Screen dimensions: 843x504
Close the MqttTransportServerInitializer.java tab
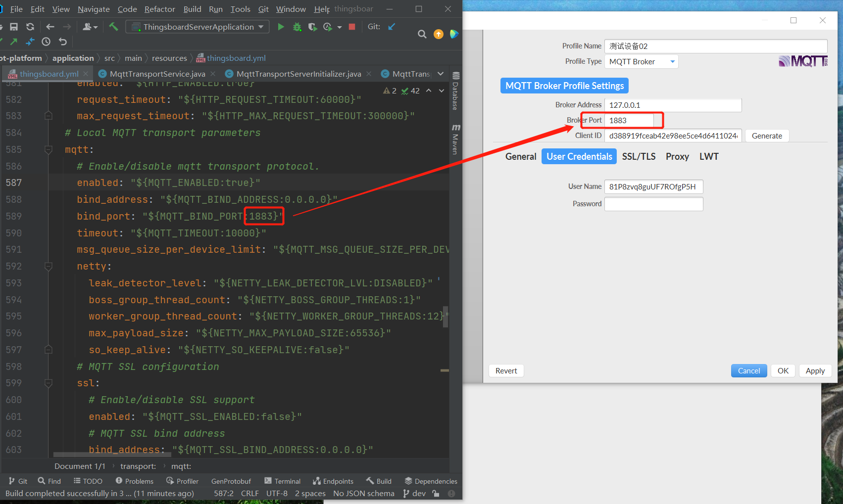pos(368,74)
